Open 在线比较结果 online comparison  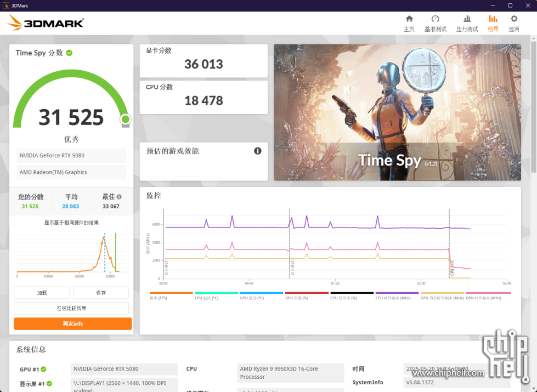coord(71,308)
